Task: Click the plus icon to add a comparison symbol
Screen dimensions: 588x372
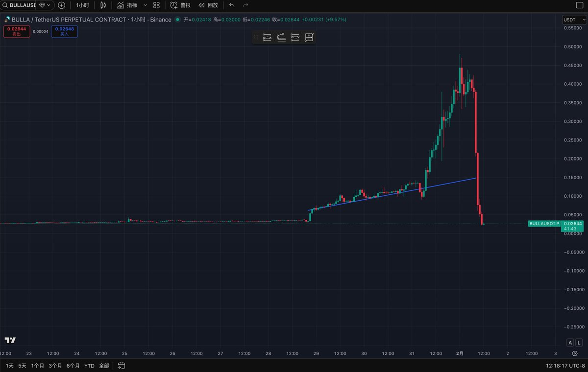Action: click(61, 5)
